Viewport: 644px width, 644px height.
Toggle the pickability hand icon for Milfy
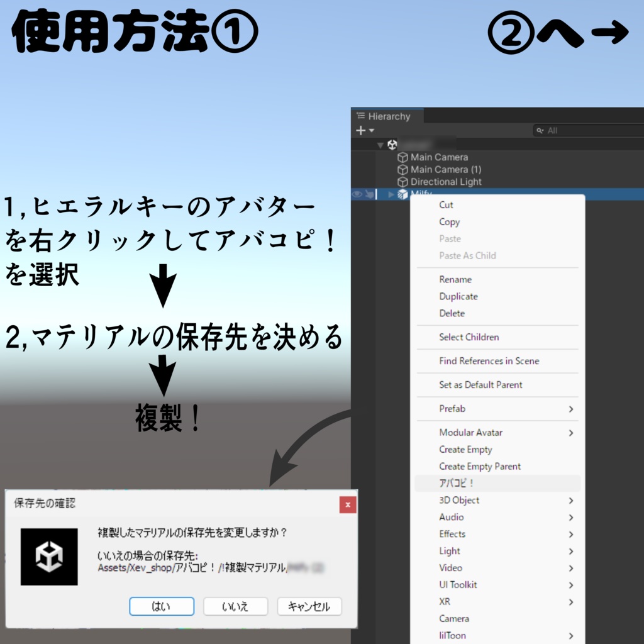click(x=369, y=194)
